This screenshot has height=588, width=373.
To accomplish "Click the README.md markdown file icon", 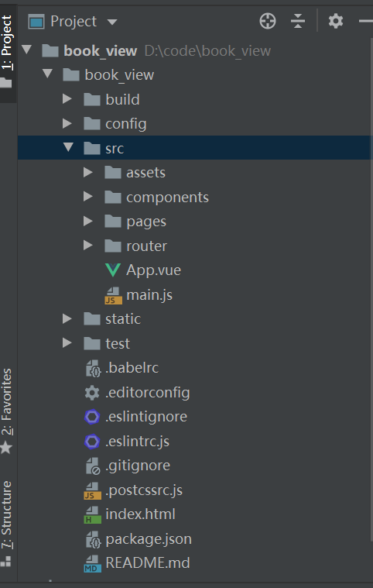I will pos(92,563).
